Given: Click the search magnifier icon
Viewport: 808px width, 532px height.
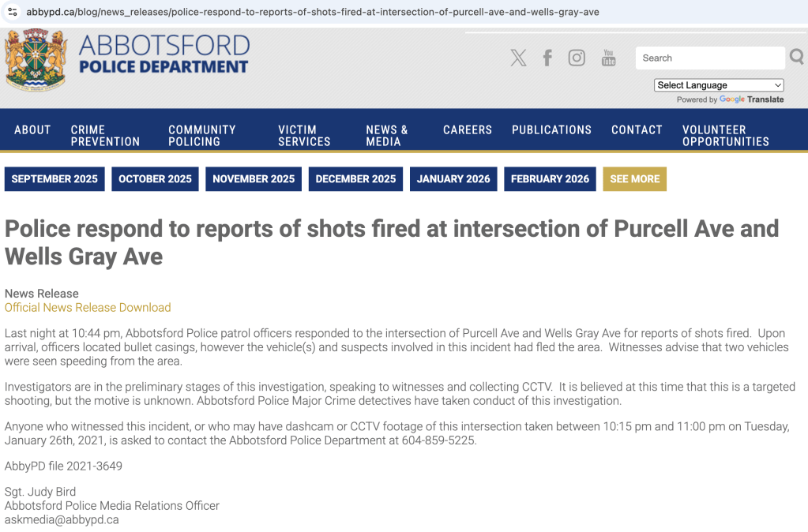Looking at the screenshot, I should (x=796, y=57).
